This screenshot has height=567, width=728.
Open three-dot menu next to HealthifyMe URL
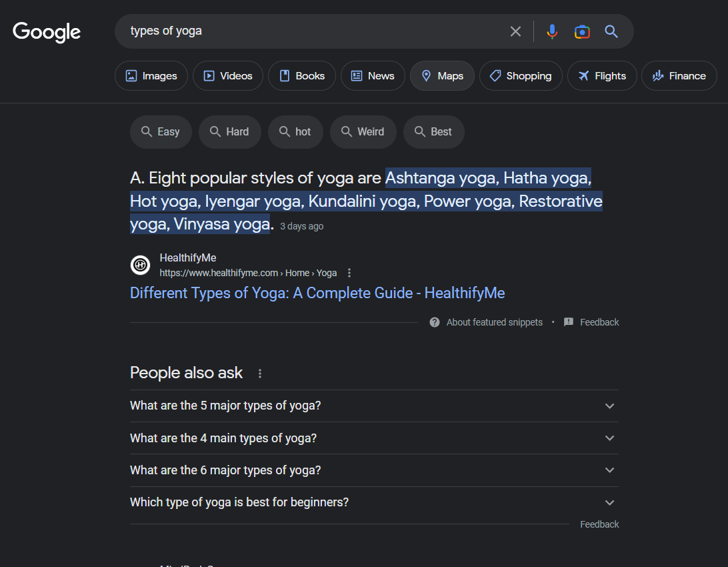(x=349, y=273)
